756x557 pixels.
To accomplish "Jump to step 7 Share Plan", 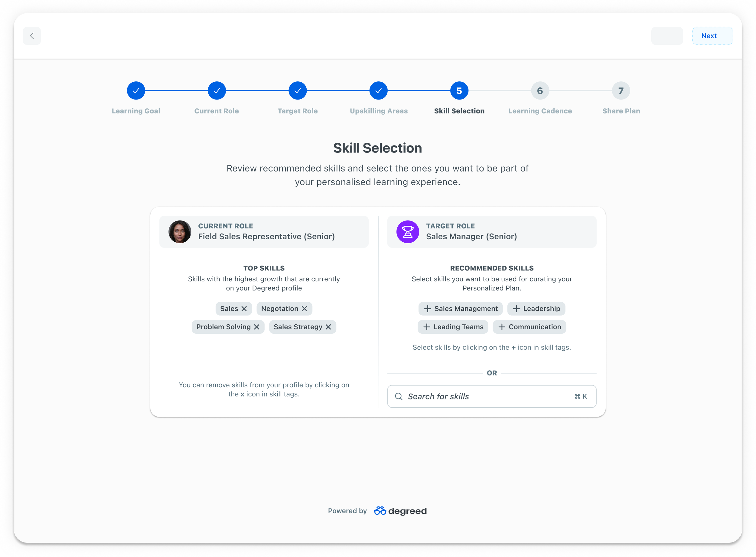I will click(621, 91).
